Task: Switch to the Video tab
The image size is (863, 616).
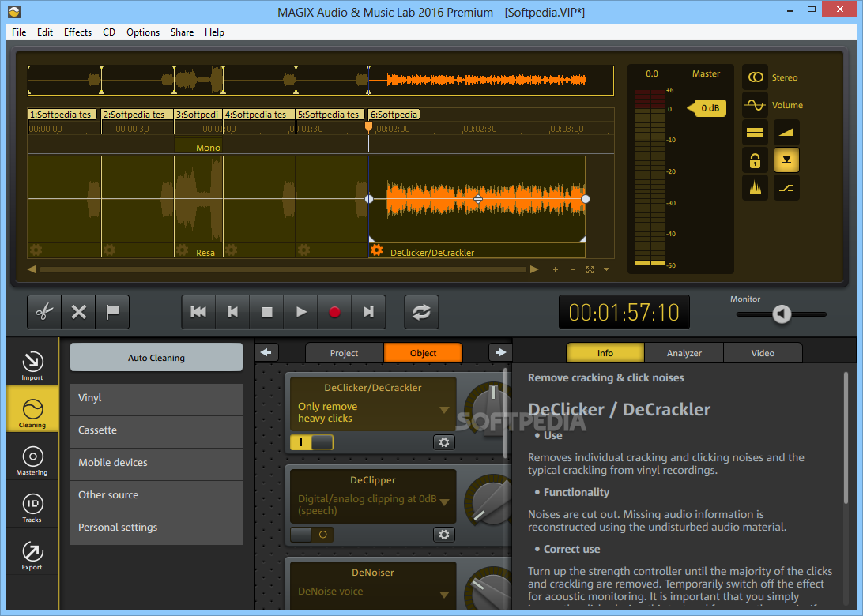Action: (763, 353)
